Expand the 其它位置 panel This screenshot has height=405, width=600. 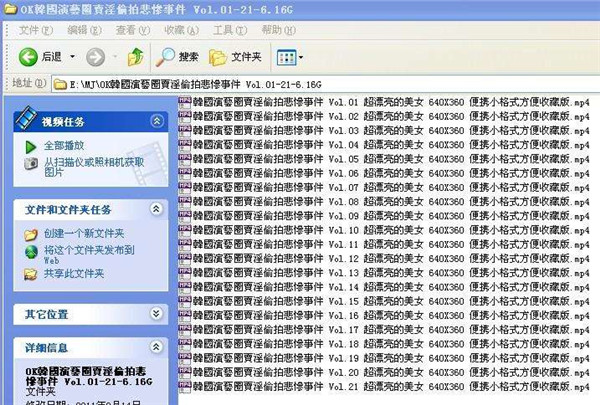(x=156, y=314)
